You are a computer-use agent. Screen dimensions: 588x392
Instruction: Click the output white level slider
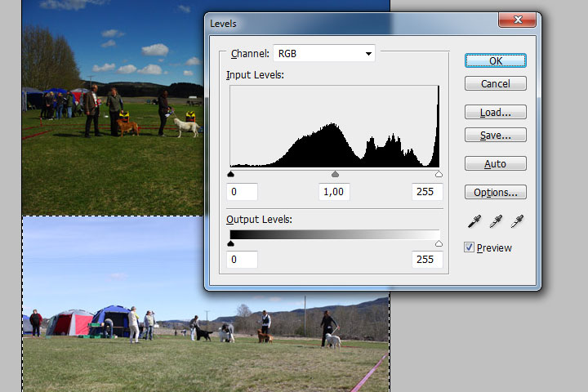pos(439,243)
